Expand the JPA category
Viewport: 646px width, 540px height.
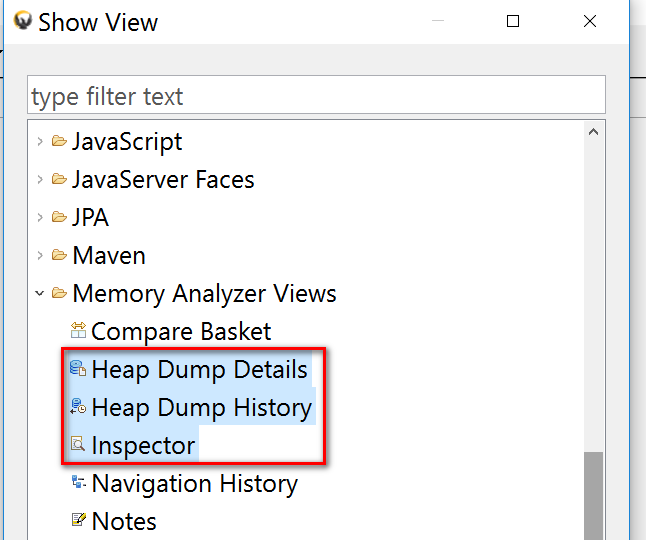point(40,217)
